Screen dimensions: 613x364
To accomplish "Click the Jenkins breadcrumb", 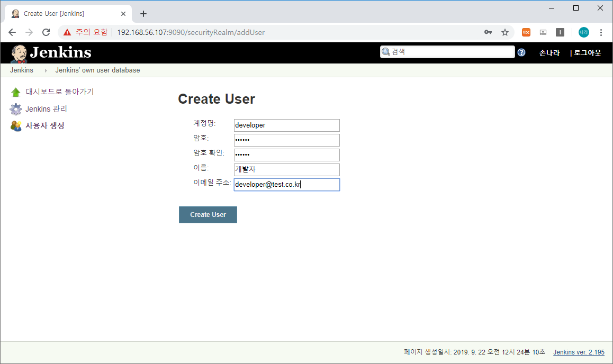I will (x=22, y=70).
